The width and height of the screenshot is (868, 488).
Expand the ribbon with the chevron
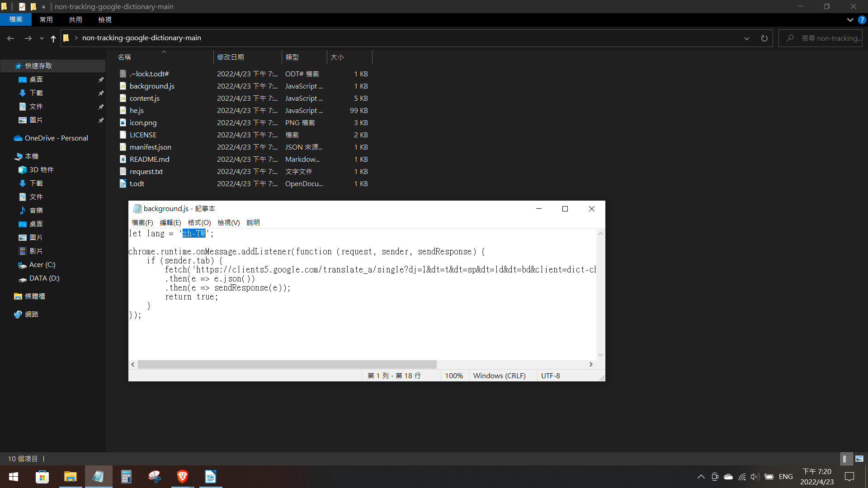[x=850, y=20]
